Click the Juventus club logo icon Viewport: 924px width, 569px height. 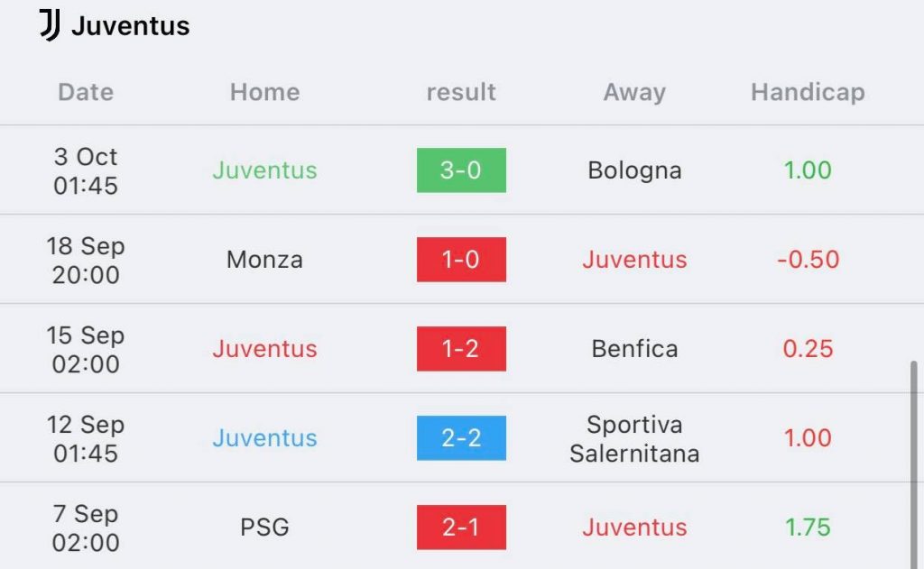(x=51, y=25)
